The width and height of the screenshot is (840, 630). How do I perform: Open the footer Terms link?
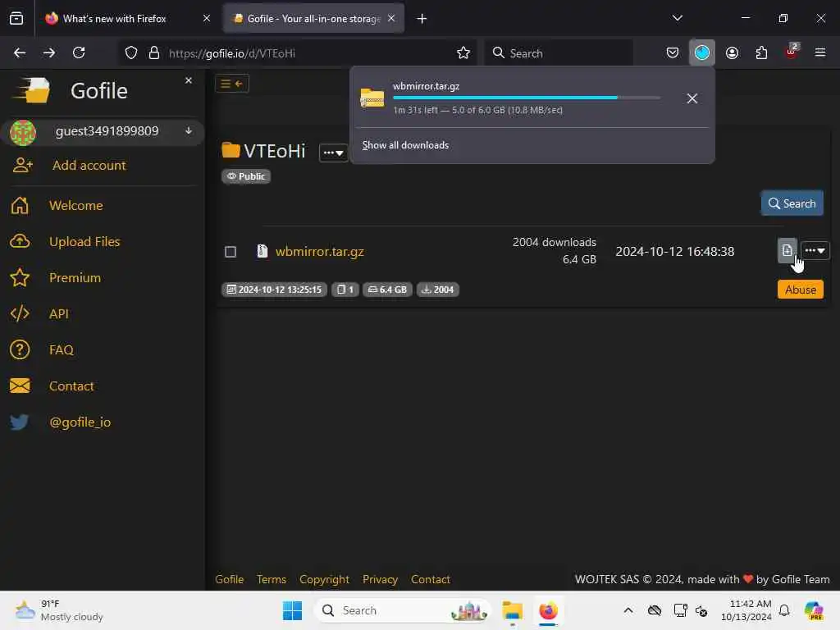271,580
